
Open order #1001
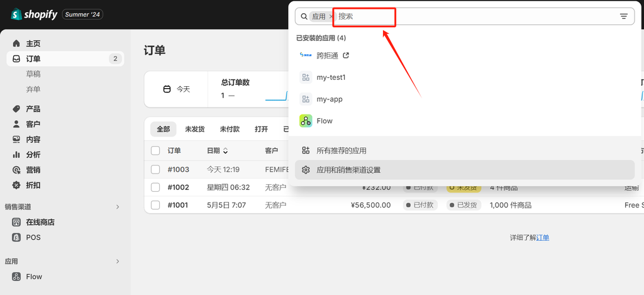[x=178, y=205]
